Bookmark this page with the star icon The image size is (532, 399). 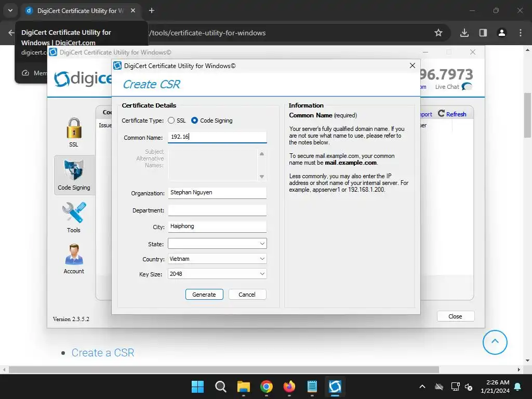click(438, 33)
